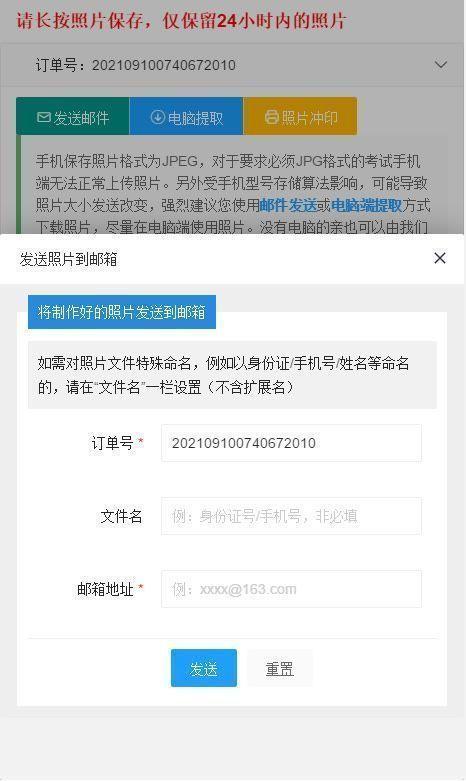Click the gray file naming hint box

point(232,375)
